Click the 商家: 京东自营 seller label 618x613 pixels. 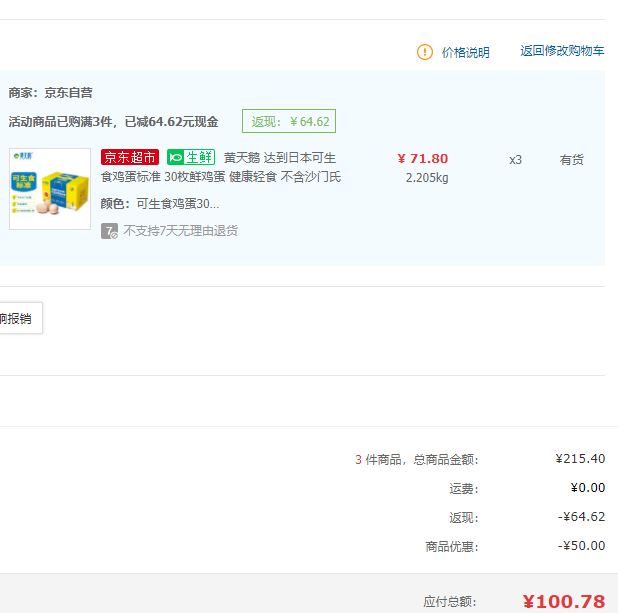50,93
